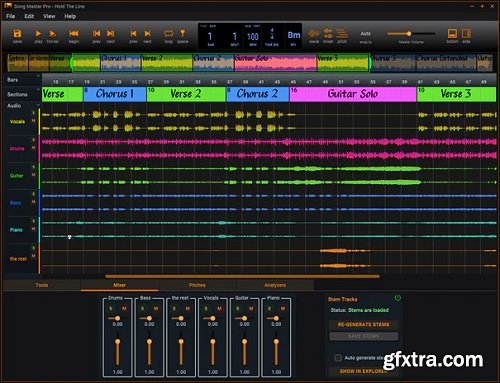500x383 pixels.
Task: Adjust the Master Volume slider
Action: click(411, 34)
